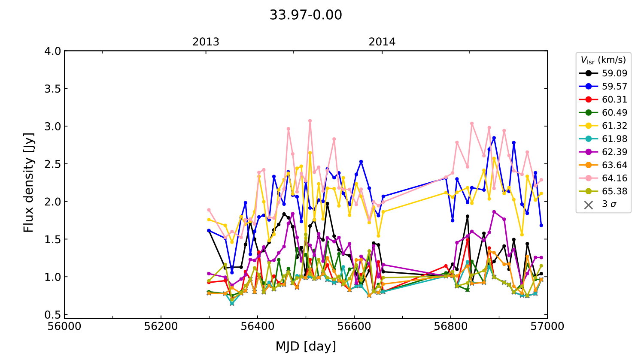Click the pink 64.16 legend marker
This screenshot has height=362, width=644.
(x=588, y=178)
